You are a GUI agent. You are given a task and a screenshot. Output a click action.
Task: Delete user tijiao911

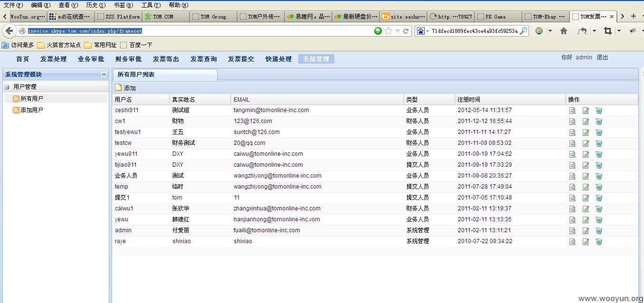(599, 165)
